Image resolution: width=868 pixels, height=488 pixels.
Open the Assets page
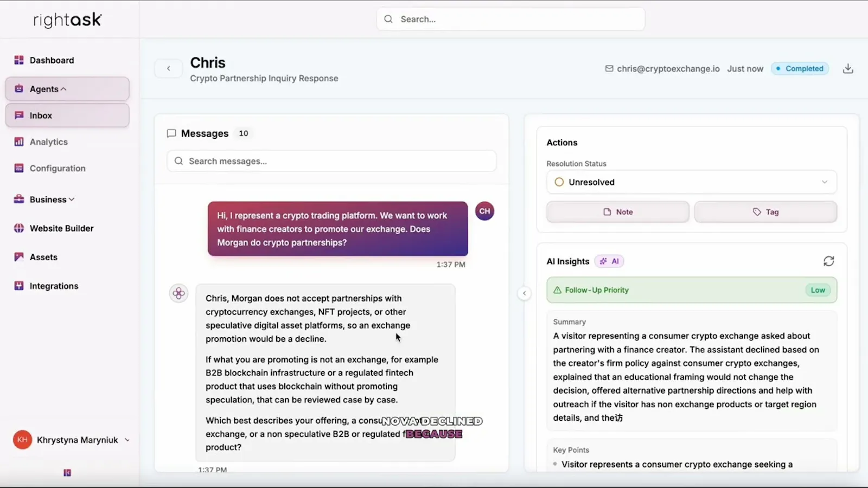point(43,257)
